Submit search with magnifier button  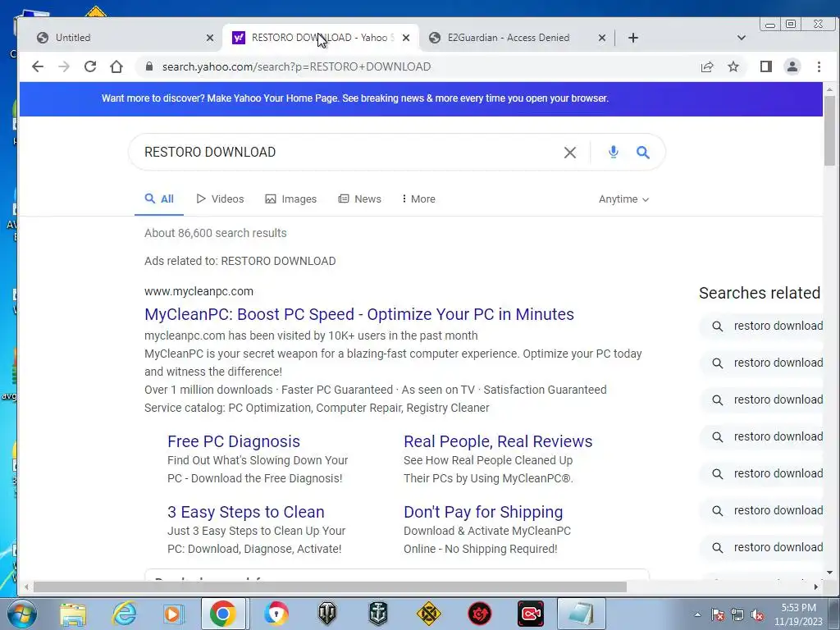coord(643,152)
